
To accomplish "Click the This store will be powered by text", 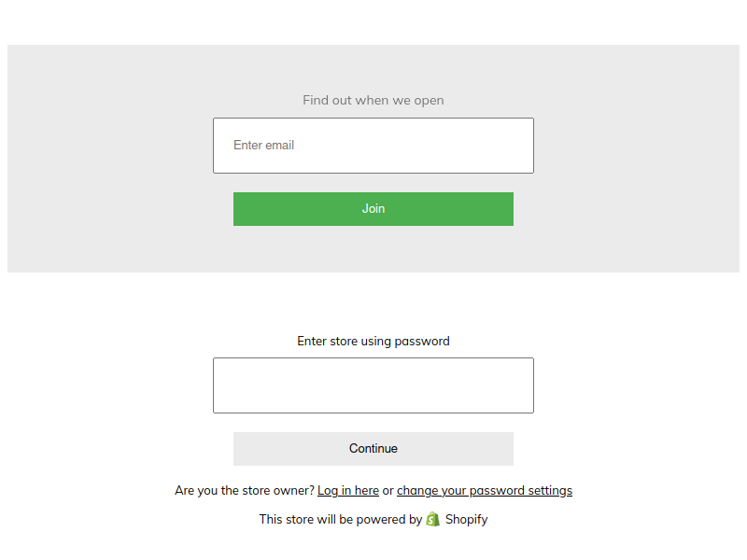I will pos(340,519).
